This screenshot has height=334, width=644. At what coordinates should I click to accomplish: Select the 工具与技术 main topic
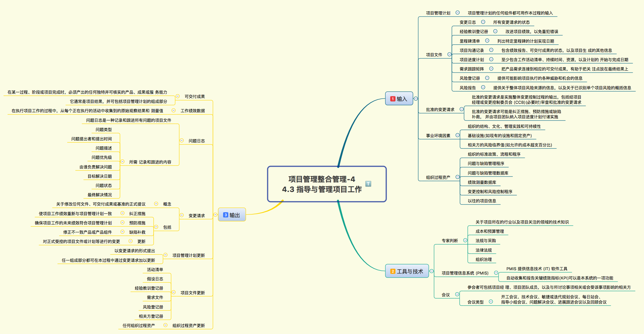[x=410, y=271]
